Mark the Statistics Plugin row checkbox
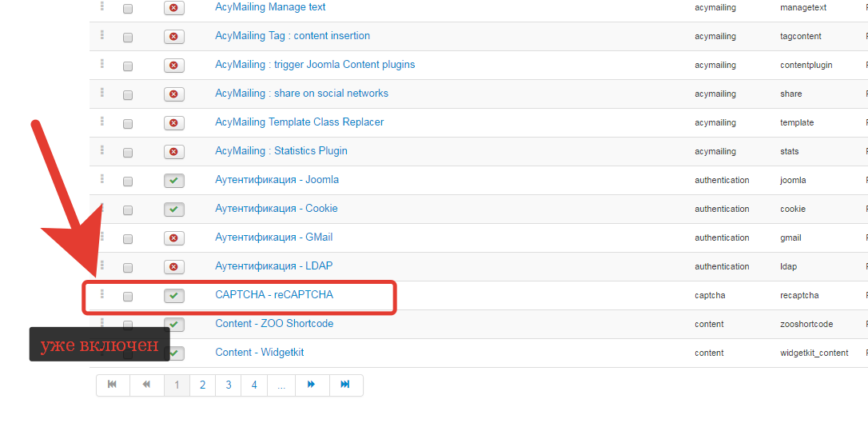This screenshot has height=431, width=868. (x=128, y=153)
